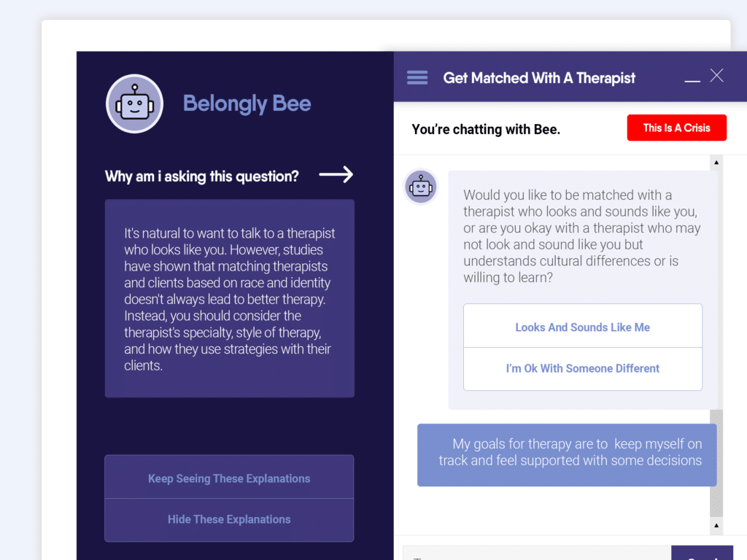This screenshot has height=560, width=747.
Task: Select "Hide These Explanations"
Action: 229,519
